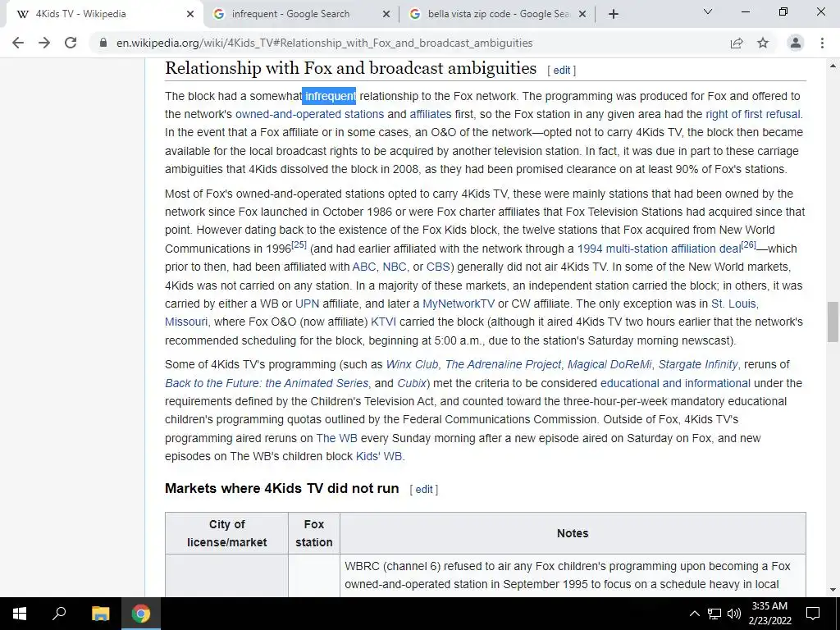Open the Cubix link

[412, 384]
